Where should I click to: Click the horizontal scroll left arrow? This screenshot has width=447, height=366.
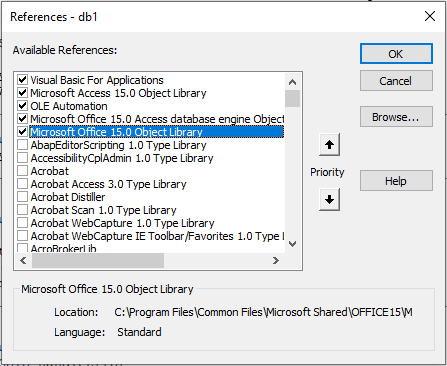pos(23,260)
